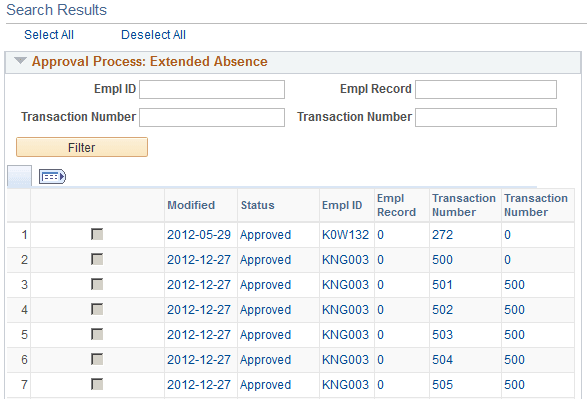Click Approved status in row 7
Viewport: 587px width, 399px height.
coord(265,385)
